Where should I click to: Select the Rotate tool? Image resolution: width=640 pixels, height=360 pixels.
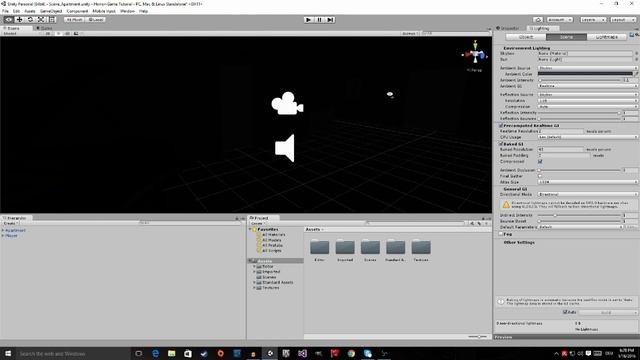pyautogui.click(x=30, y=20)
